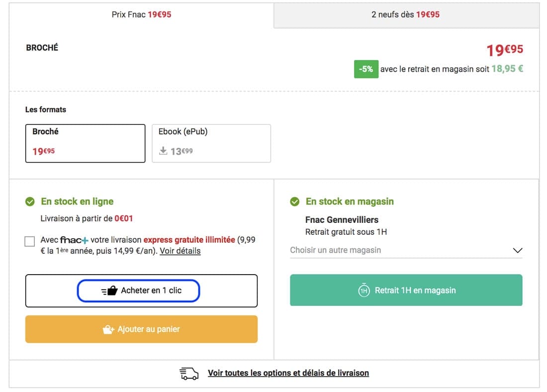
Task: Click the fast cart icon on Acheter en 1 clic
Action: [109, 291]
